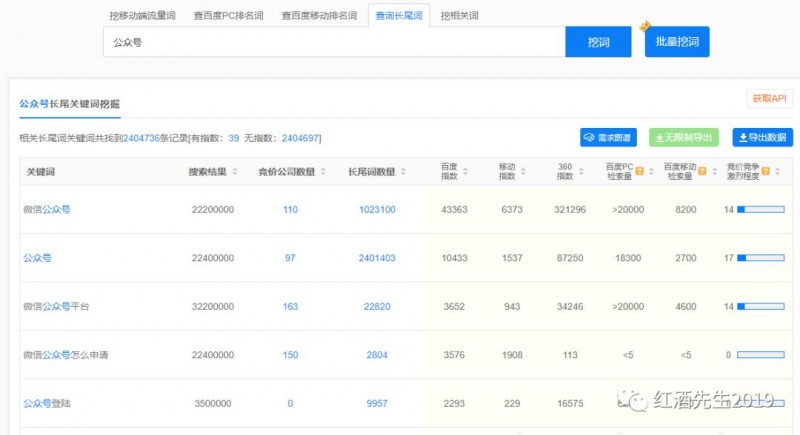Click the 关键词 column header

click(40, 172)
